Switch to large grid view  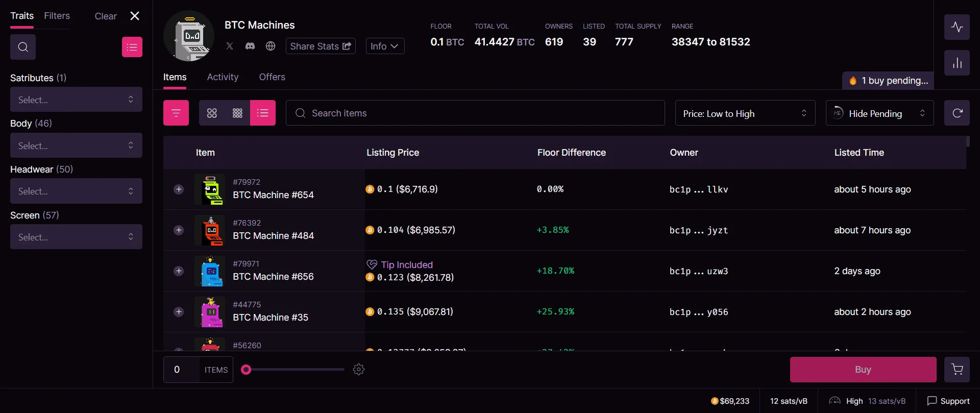(x=212, y=113)
